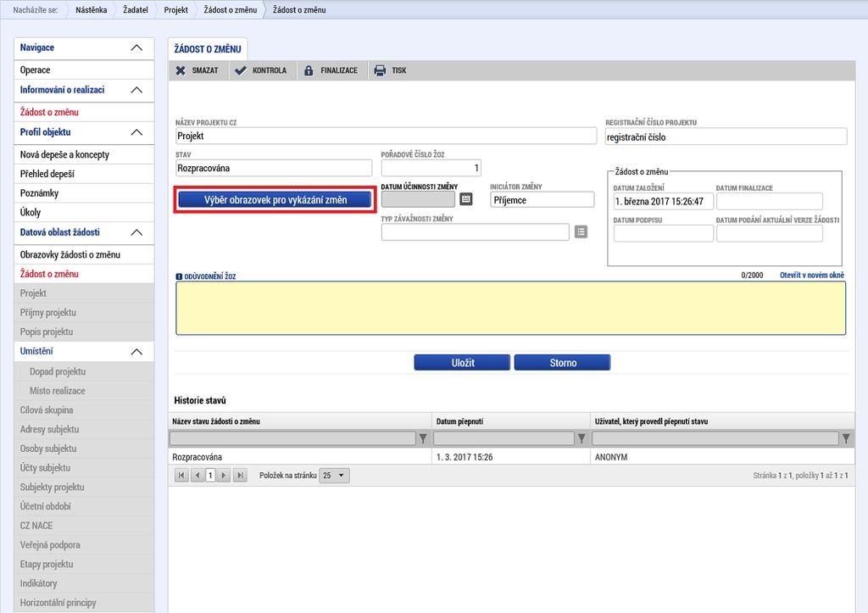The image size is (868, 613).
Task: Go to previous page of Historie stavů
Action: (x=197, y=475)
